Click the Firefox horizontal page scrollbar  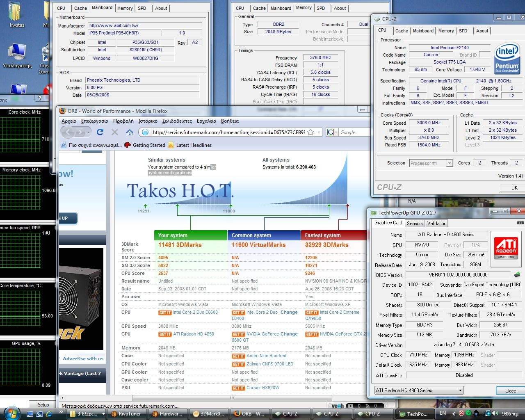(232, 398)
